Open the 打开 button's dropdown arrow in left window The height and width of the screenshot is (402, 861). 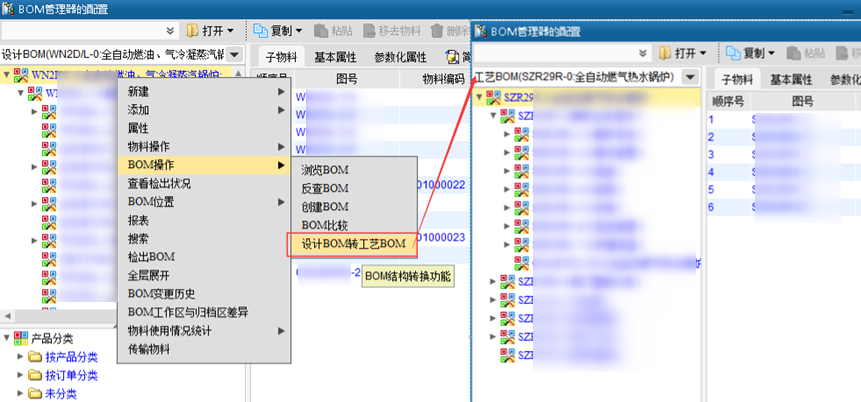click(230, 31)
